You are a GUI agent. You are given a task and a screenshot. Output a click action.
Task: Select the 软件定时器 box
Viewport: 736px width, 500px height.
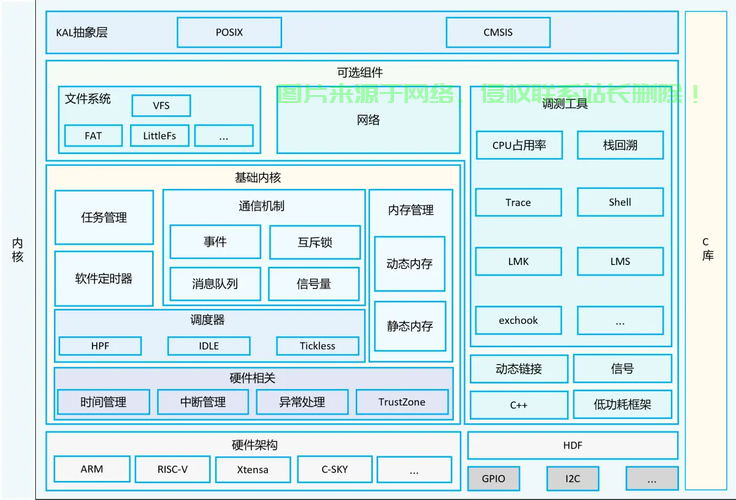click(x=104, y=278)
